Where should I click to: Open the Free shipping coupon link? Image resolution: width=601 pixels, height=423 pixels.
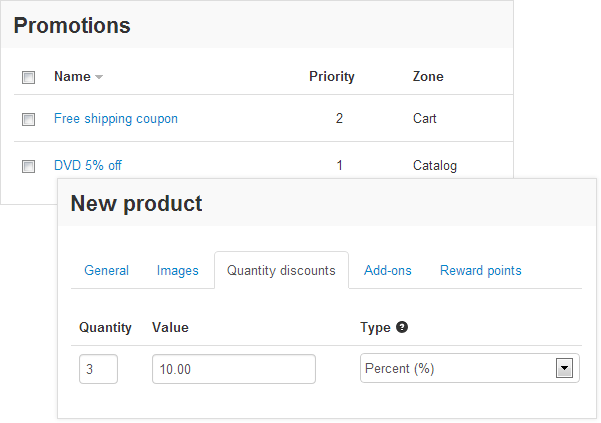click(x=116, y=119)
